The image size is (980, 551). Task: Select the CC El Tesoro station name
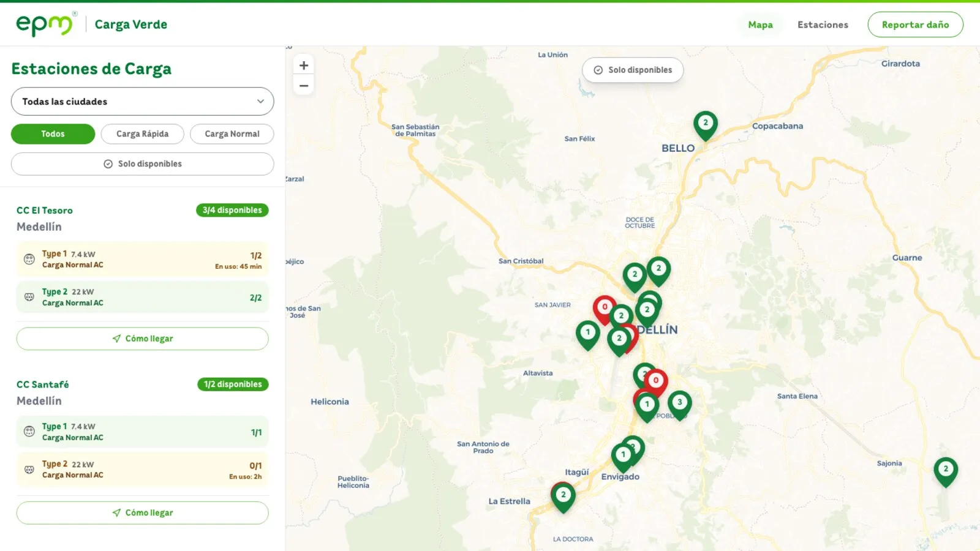click(45, 211)
